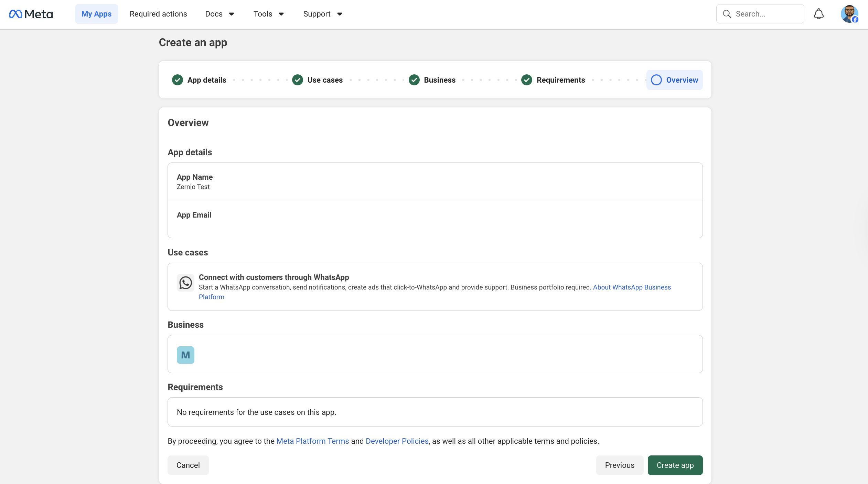Click the Use cases step checkmark

298,80
